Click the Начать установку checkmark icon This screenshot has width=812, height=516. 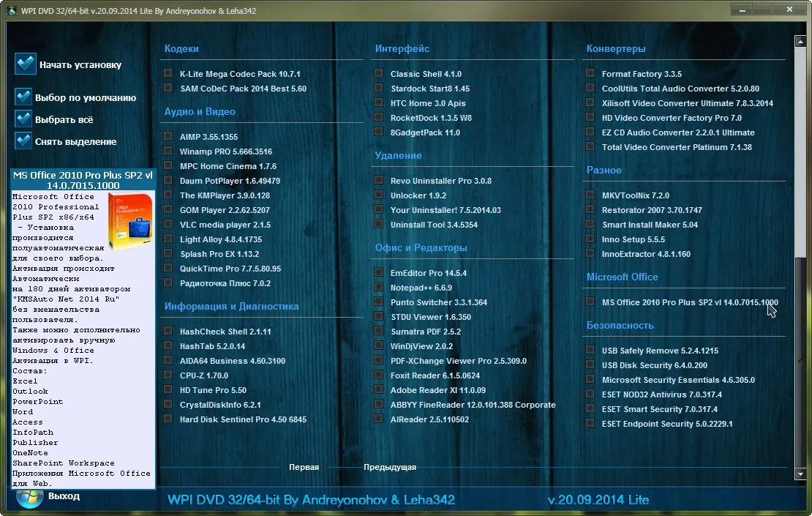25,64
